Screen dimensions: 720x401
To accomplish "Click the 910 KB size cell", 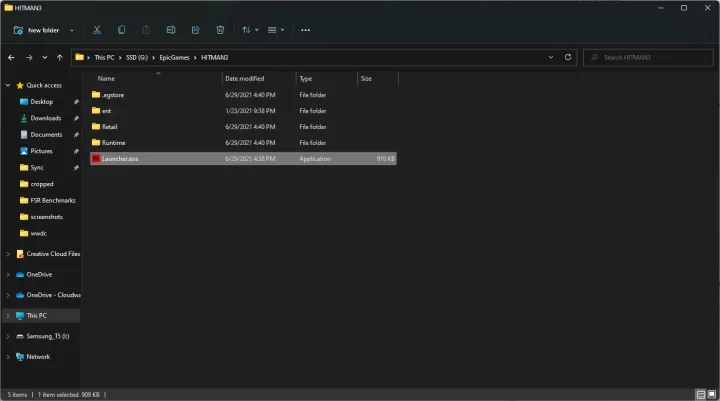I will point(385,158).
